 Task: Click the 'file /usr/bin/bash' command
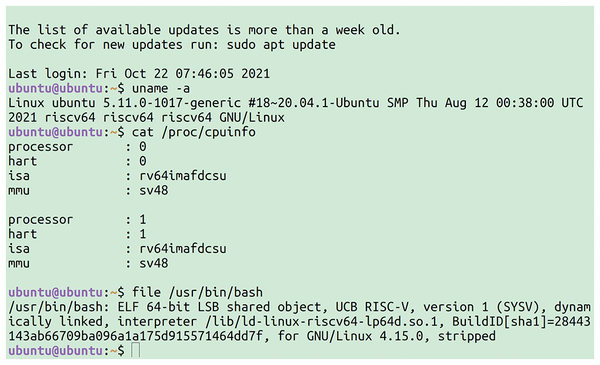click(x=197, y=292)
